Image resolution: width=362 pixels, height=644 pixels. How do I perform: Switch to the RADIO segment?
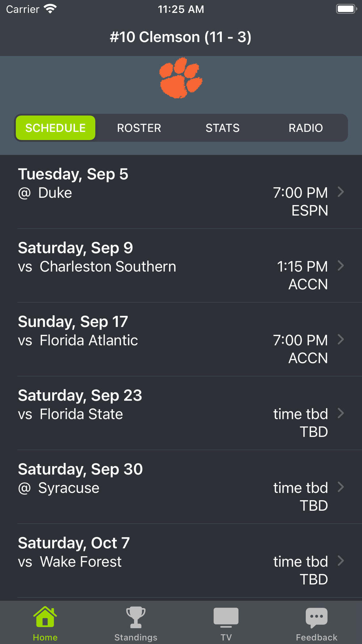[x=306, y=128]
